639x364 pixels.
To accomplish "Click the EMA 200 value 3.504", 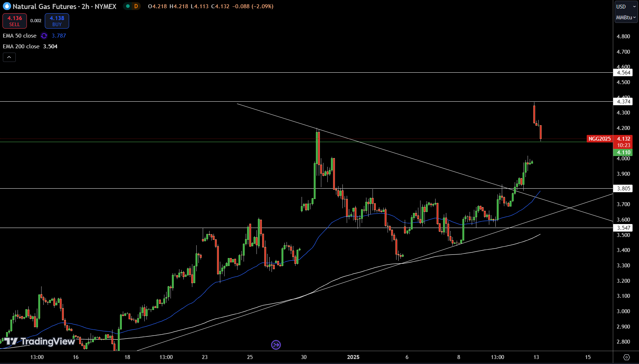I will point(50,47).
